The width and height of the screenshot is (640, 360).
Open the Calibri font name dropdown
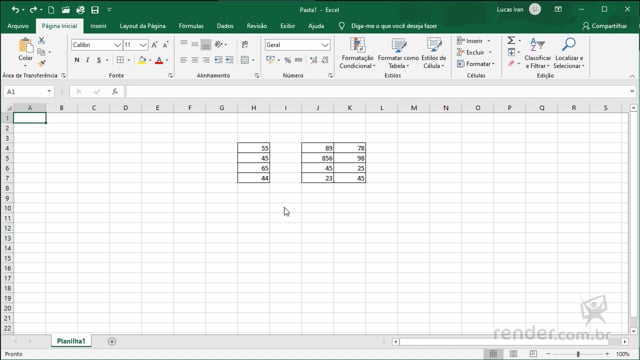[117, 45]
